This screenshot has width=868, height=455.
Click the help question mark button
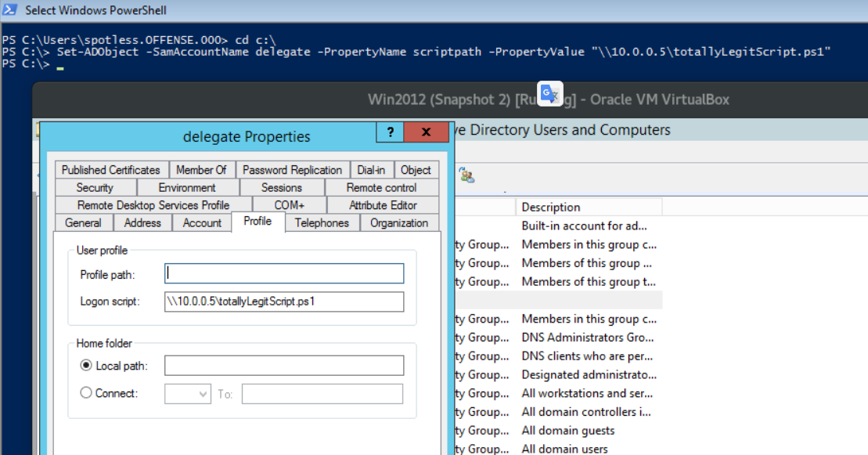pos(391,132)
